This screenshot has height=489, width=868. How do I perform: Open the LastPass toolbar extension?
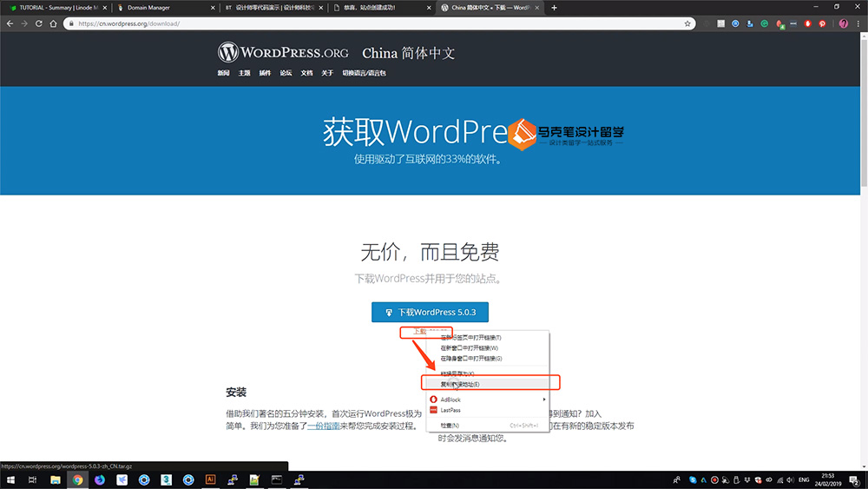click(x=793, y=23)
